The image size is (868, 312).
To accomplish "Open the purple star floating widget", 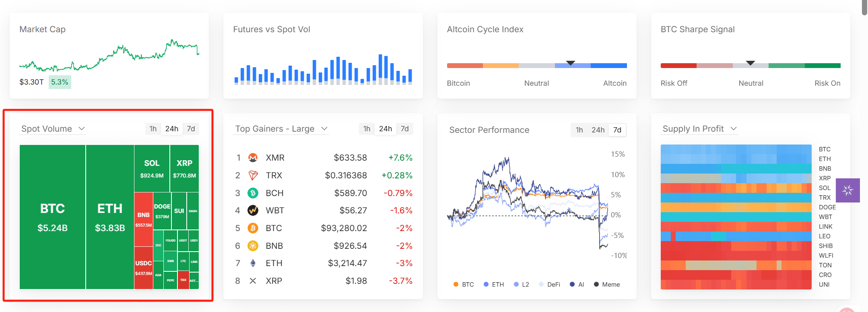I will click(x=847, y=190).
